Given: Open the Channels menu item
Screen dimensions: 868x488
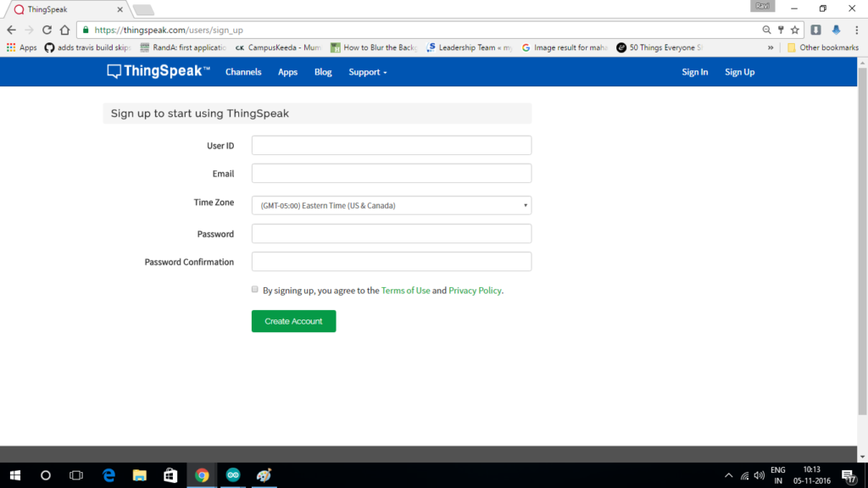Looking at the screenshot, I should 243,72.
